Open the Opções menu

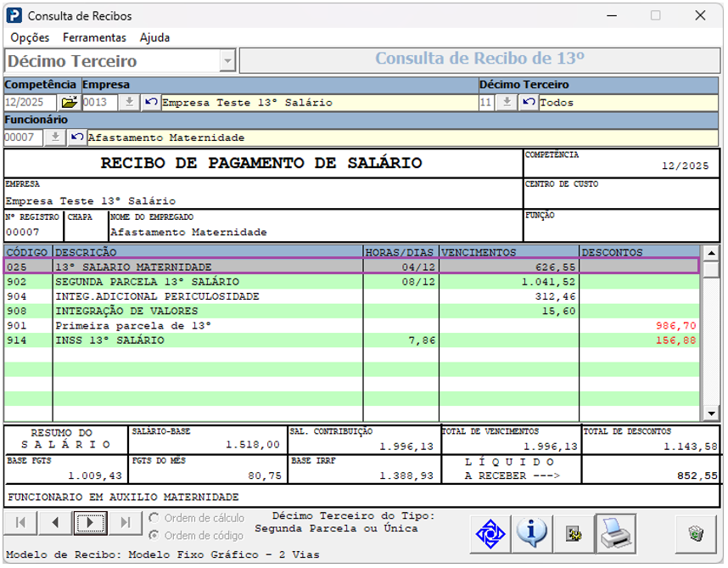[x=30, y=37]
